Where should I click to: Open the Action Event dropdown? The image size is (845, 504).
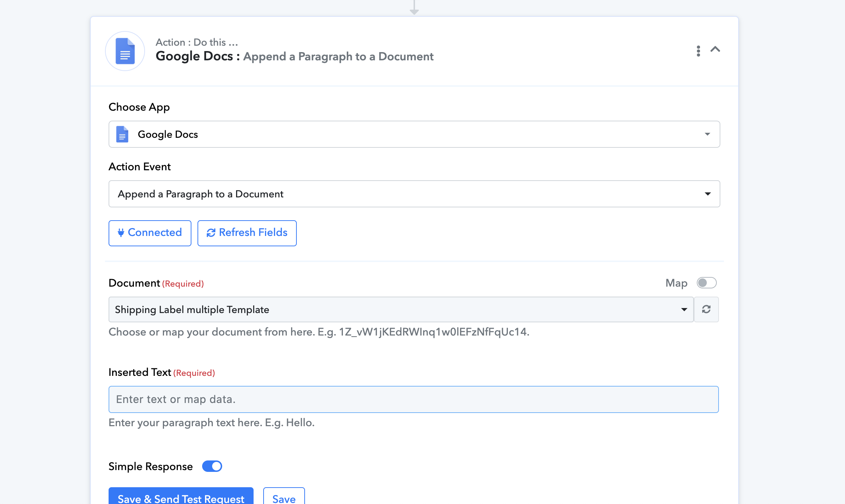coord(414,194)
